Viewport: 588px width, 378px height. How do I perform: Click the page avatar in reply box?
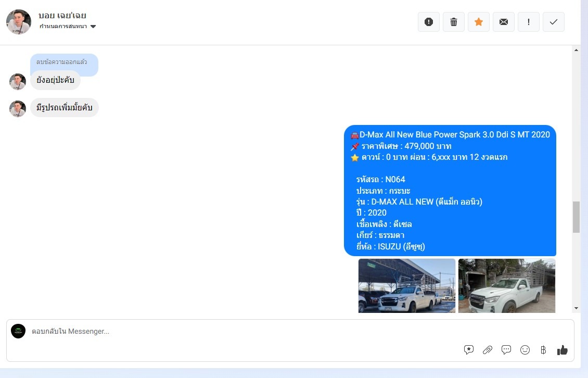tap(18, 331)
